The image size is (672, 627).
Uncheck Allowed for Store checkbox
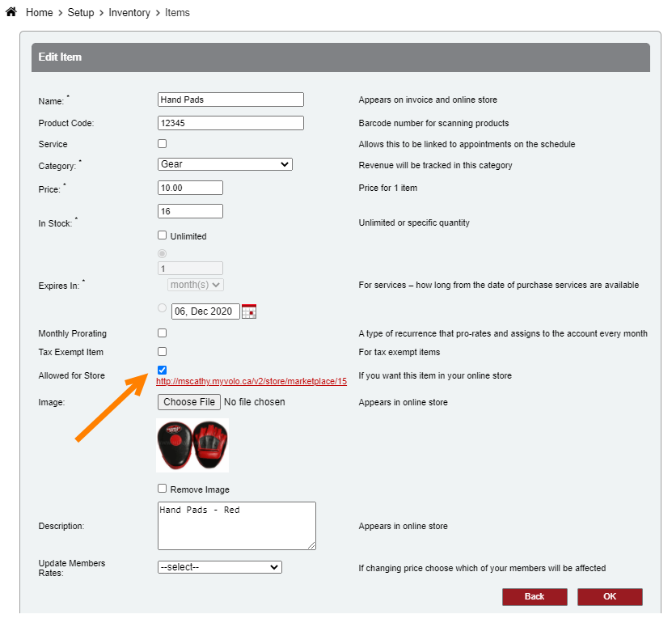pyautogui.click(x=163, y=370)
